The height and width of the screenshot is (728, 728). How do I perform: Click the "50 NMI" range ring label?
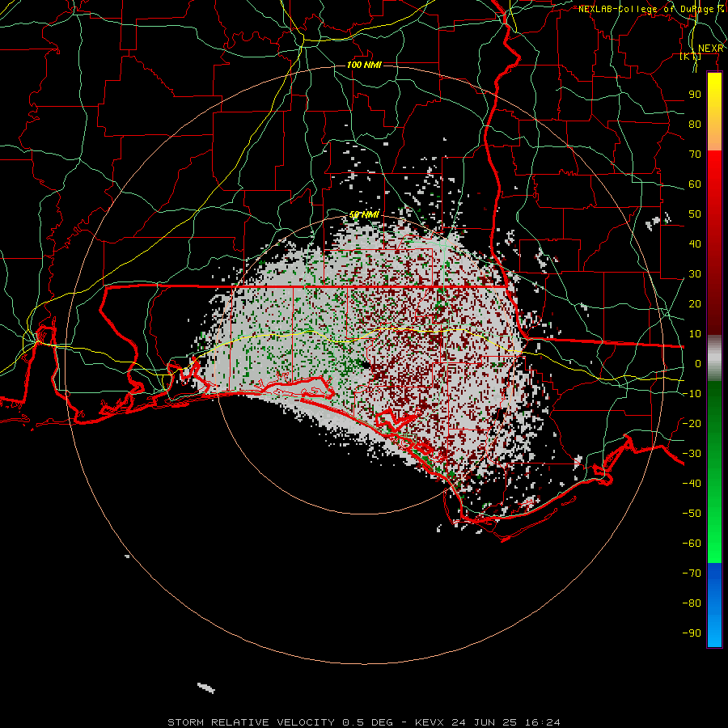(364, 214)
